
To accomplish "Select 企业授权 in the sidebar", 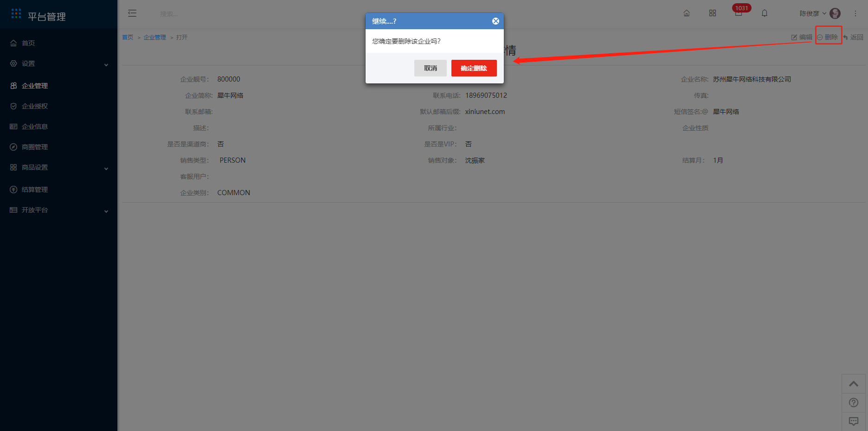I will (x=58, y=106).
